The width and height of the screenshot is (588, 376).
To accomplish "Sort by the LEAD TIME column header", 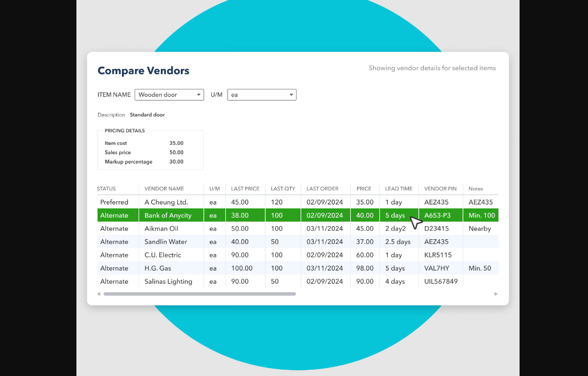I will point(399,189).
